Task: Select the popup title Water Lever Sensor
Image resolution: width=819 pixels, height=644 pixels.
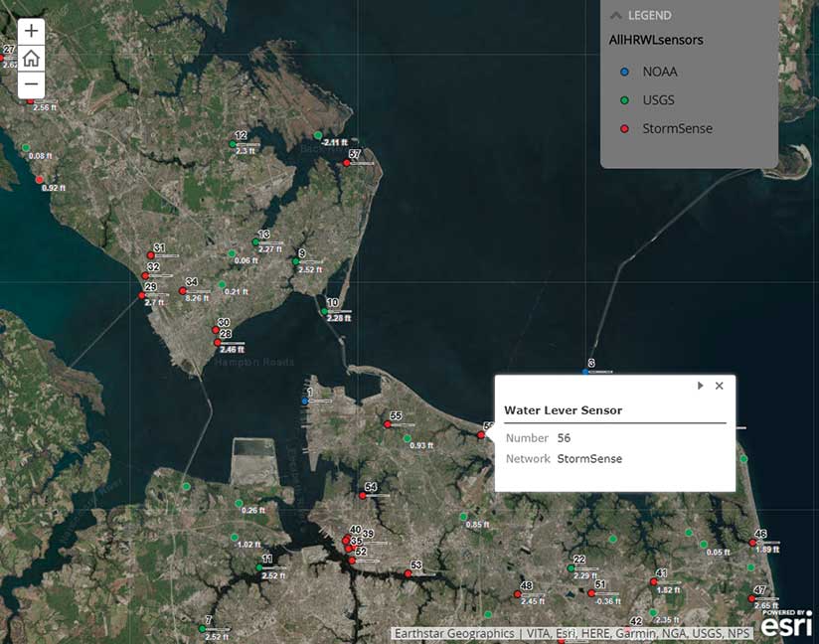Action: (x=563, y=410)
